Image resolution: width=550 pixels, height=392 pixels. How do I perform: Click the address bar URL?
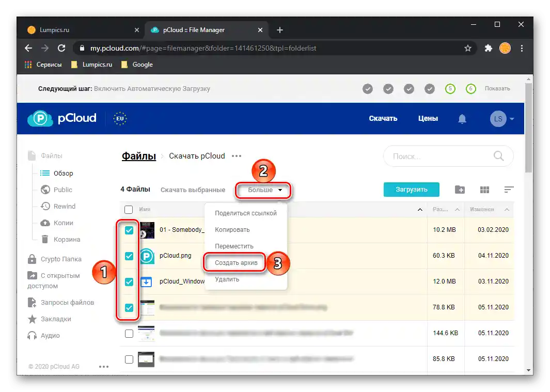(x=203, y=48)
